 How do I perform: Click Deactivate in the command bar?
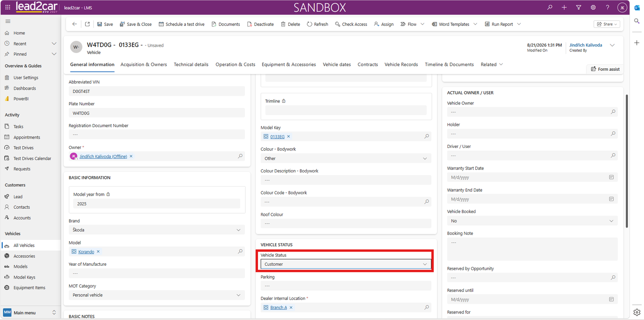coord(260,24)
